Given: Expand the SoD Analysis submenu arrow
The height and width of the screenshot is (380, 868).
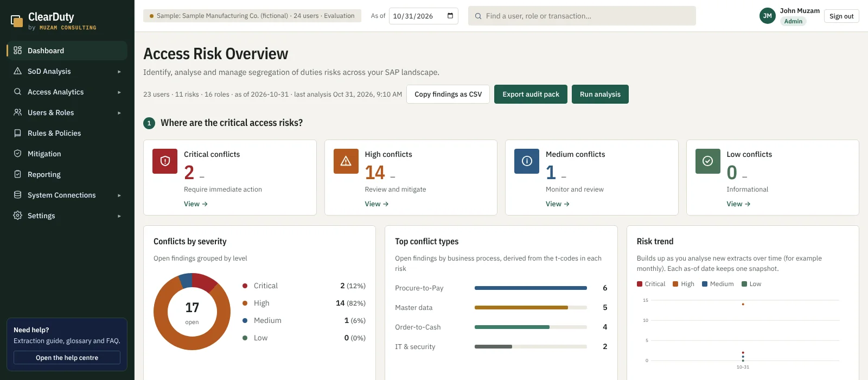Looking at the screenshot, I should click(x=119, y=72).
